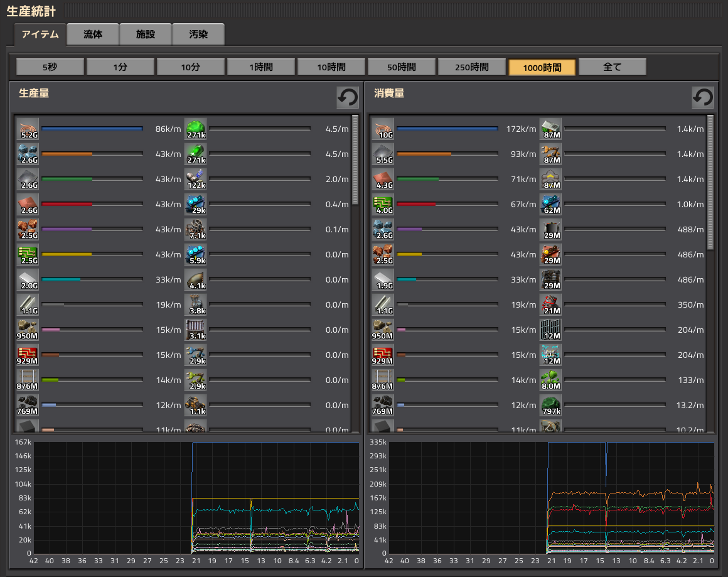Click the 生産量 panel heading

pos(34,93)
